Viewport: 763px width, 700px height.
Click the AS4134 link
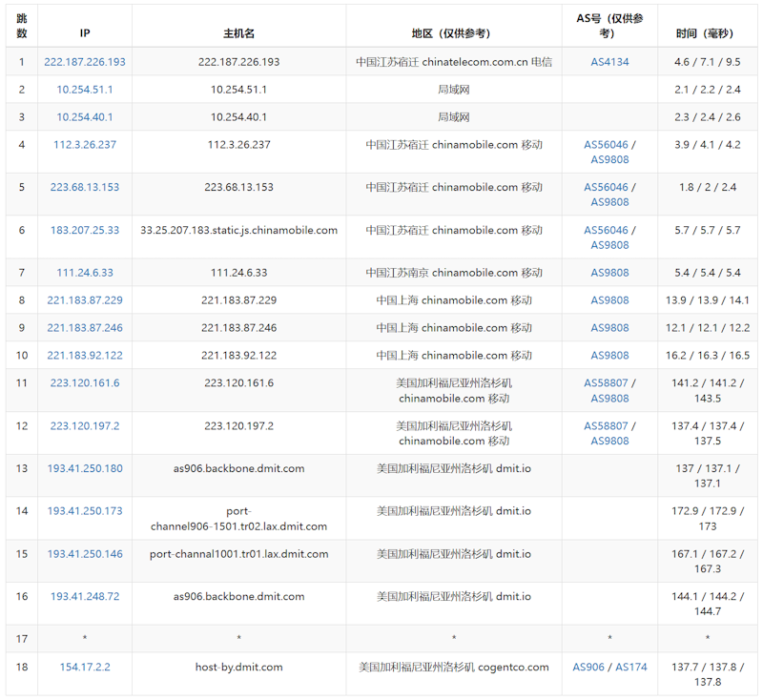[609, 62]
